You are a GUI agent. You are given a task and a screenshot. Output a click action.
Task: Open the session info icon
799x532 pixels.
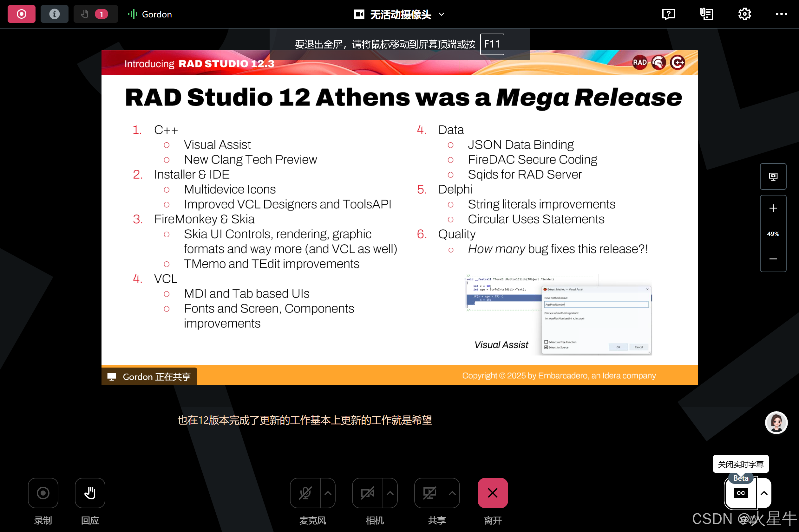click(x=54, y=14)
